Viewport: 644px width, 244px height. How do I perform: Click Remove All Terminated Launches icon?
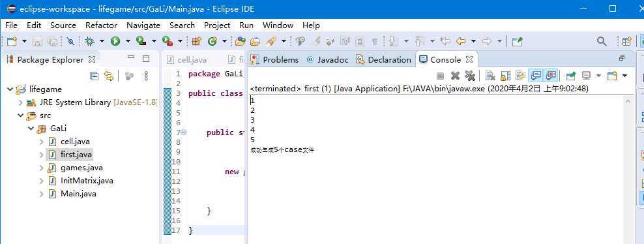(470, 76)
